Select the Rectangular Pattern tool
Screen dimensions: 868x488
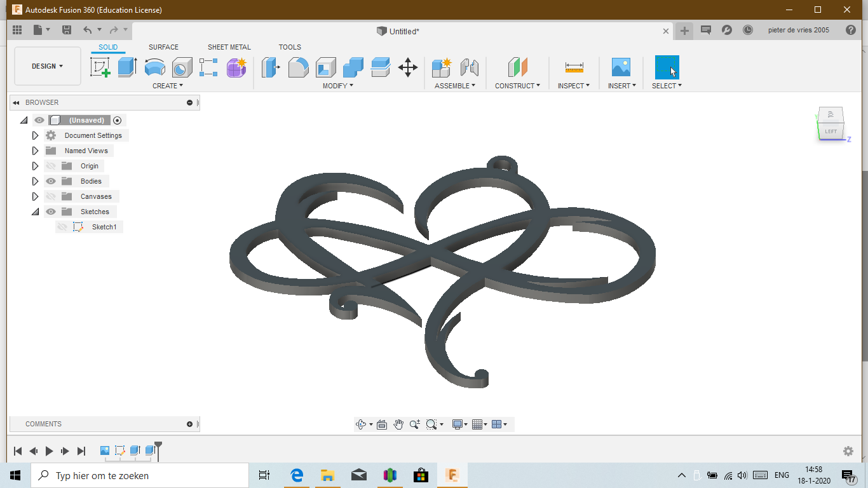coord(208,67)
